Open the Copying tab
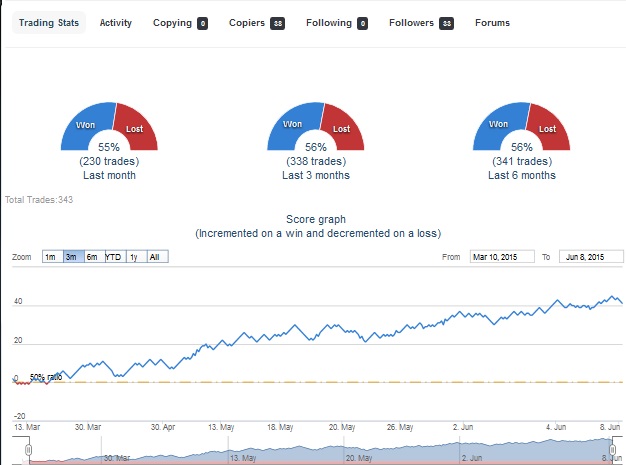626x465 pixels. coord(180,23)
